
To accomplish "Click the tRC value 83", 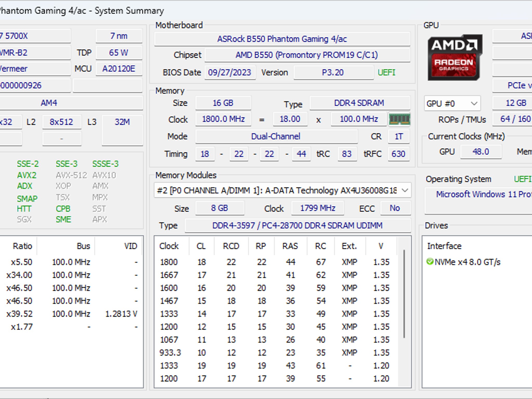I will click(x=347, y=154).
